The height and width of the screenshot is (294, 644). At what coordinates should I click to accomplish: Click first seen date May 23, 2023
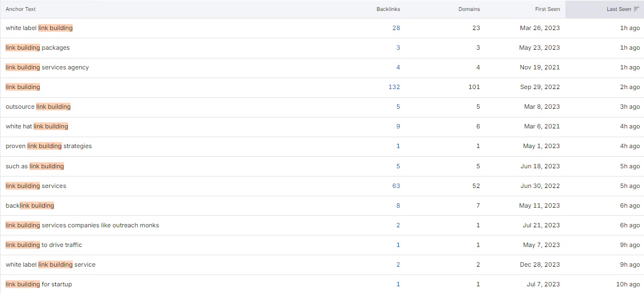(x=539, y=48)
